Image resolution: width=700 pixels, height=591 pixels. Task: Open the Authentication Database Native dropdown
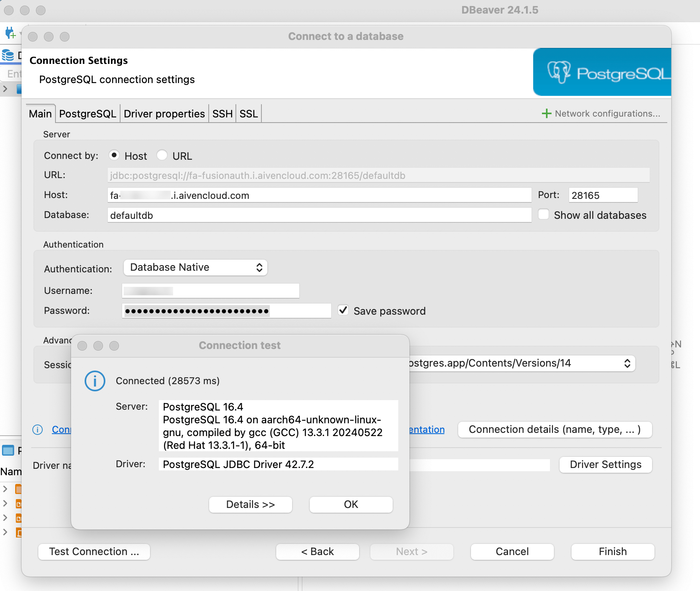(x=196, y=268)
